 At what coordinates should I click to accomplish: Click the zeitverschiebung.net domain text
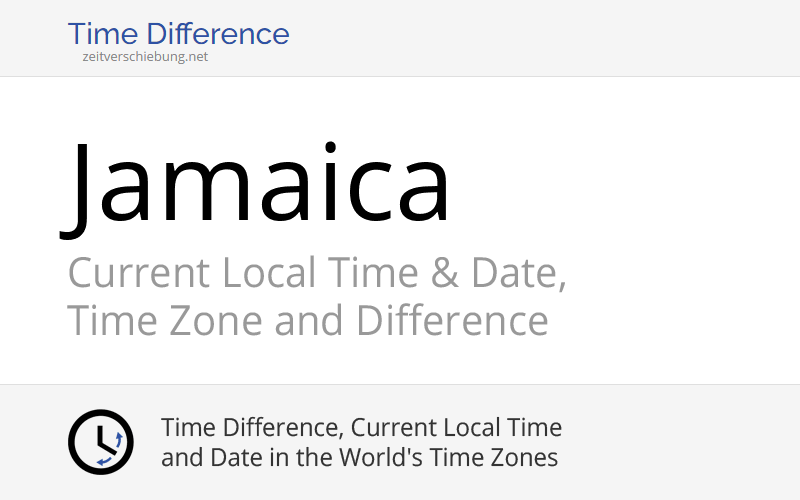(145, 57)
